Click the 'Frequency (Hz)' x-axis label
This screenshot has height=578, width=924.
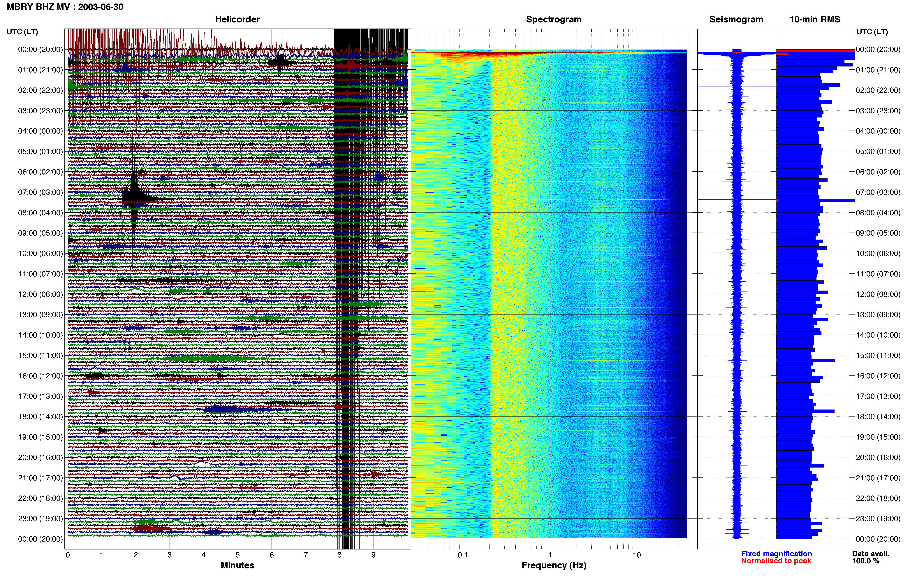[554, 565]
